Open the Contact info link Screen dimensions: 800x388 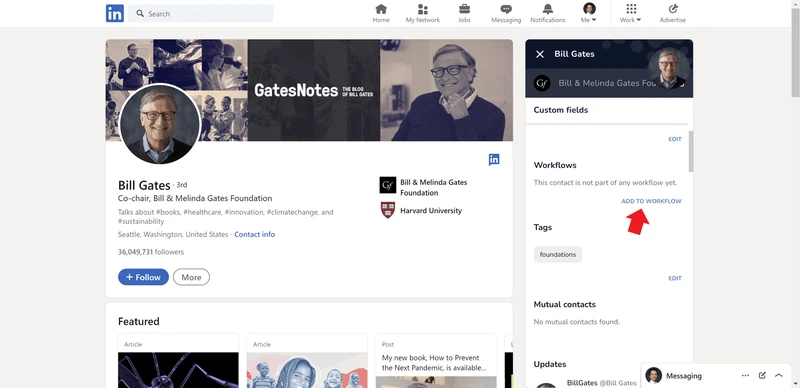click(x=255, y=234)
